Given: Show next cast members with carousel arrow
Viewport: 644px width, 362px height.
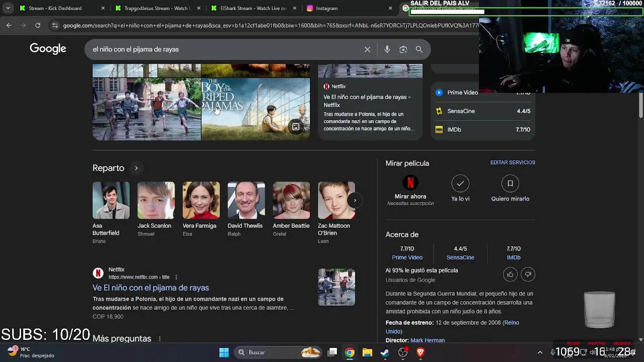Looking at the screenshot, I should 355,200.
